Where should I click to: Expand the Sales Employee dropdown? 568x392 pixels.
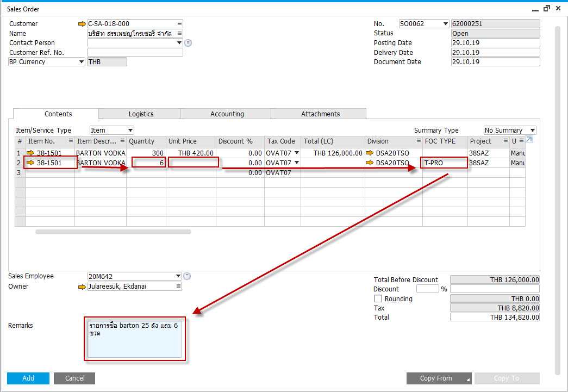178,276
